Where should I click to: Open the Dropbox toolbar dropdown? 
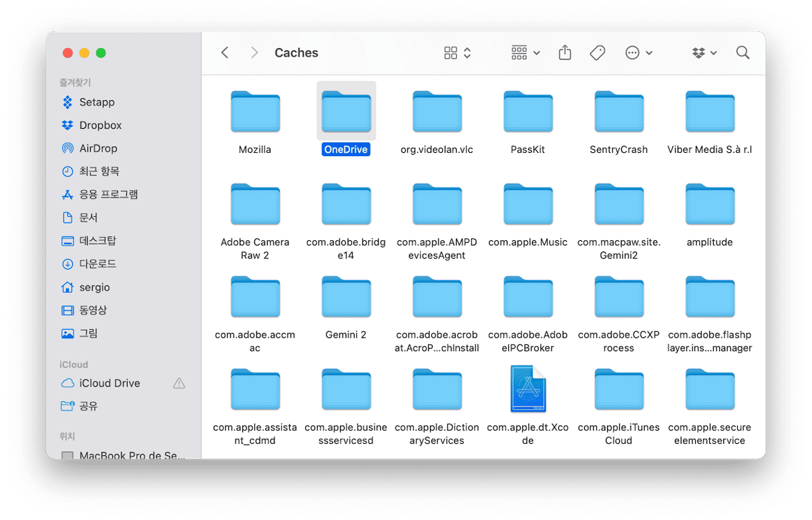coord(704,53)
